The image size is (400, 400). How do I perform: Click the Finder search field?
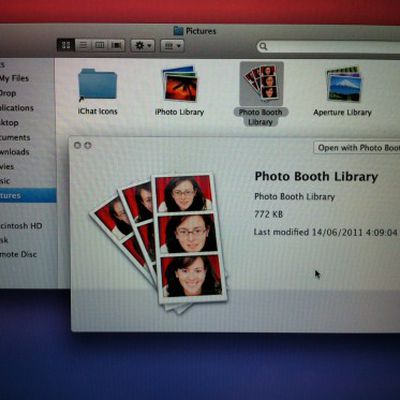click(328, 46)
